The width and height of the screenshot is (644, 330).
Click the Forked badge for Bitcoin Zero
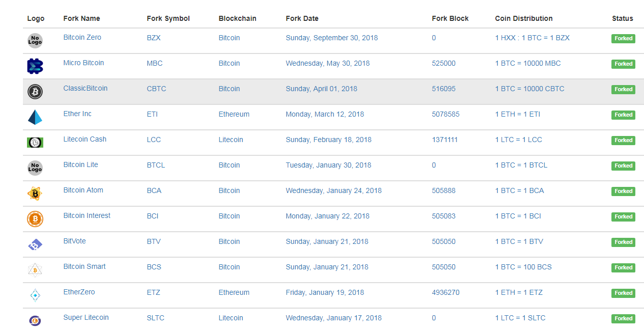tap(623, 38)
